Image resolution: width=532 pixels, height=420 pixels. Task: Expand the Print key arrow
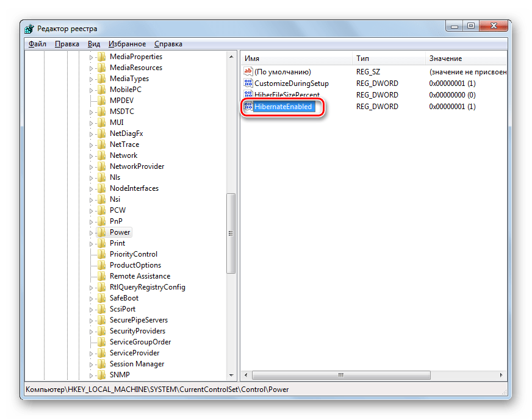tap(91, 244)
